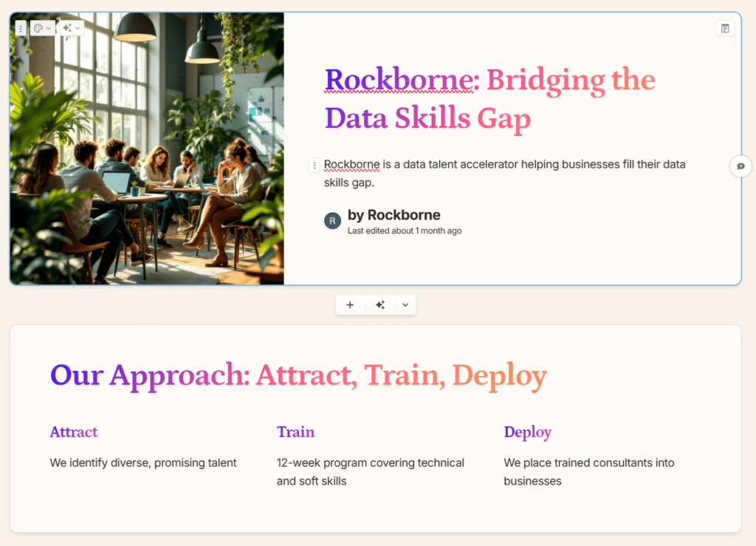Expand the add-card options chevron

[405, 305]
